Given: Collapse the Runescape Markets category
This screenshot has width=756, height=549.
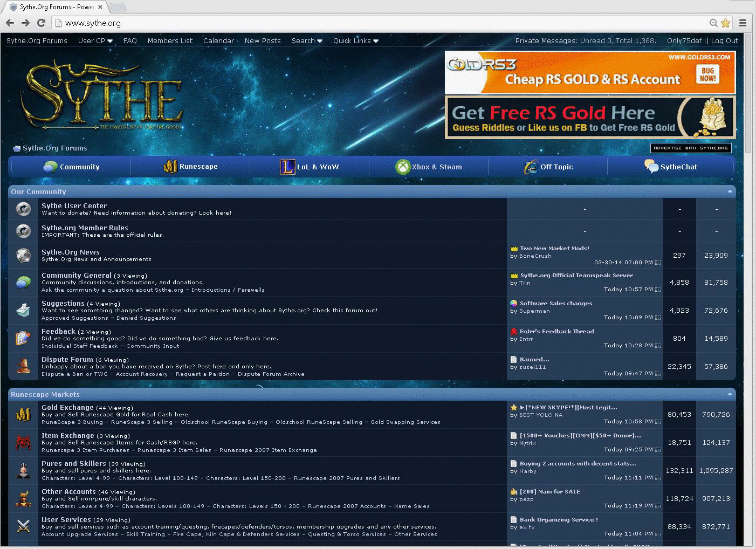Looking at the screenshot, I should (730, 394).
